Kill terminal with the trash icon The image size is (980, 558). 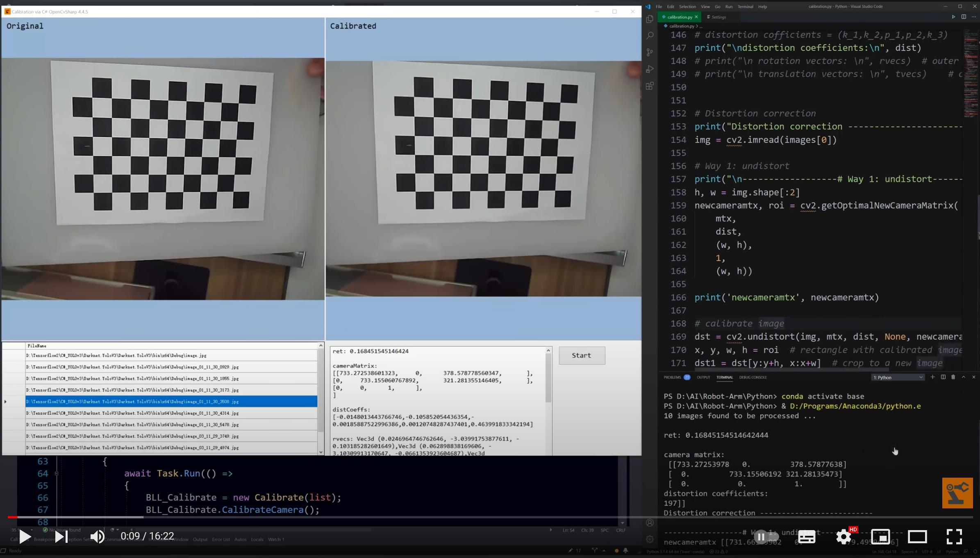click(953, 377)
